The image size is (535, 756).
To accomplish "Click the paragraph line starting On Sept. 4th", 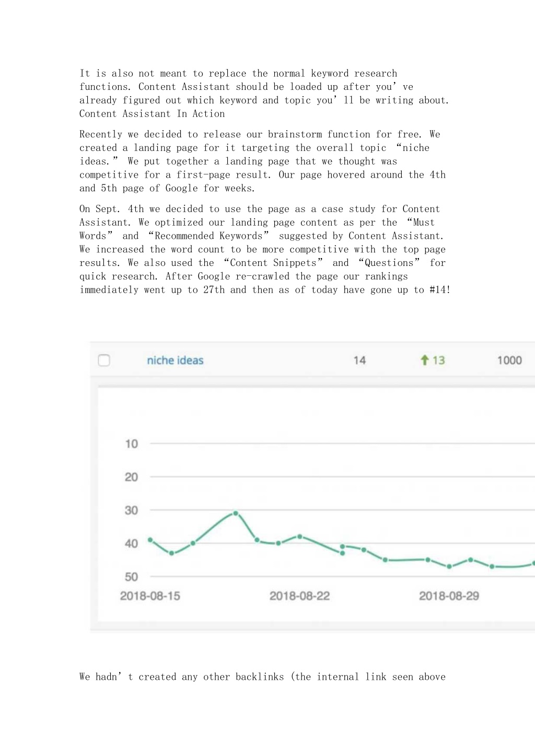I will coord(260,209).
